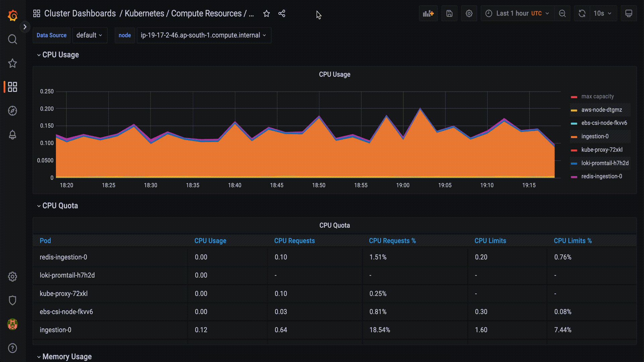The height and width of the screenshot is (362, 644).
Task: Cycle view mode with monitor icon
Action: tap(629, 13)
